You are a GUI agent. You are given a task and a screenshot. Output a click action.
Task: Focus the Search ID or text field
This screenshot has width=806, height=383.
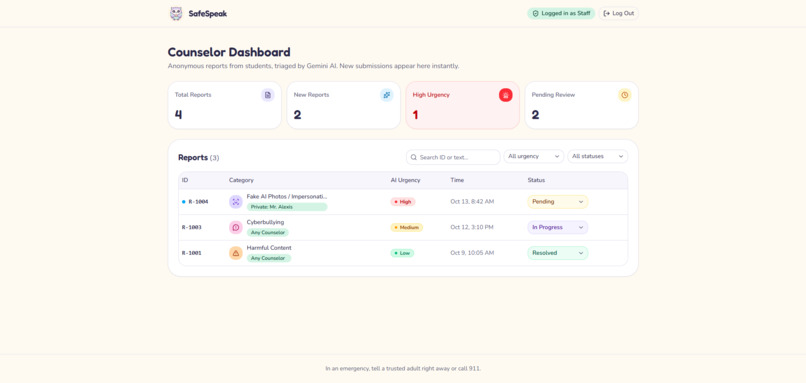453,157
